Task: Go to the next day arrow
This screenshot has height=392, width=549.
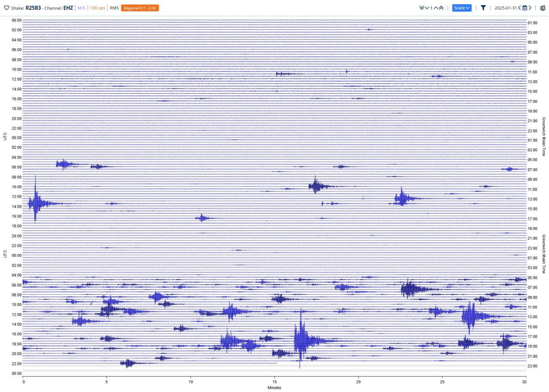Action: 530,8
